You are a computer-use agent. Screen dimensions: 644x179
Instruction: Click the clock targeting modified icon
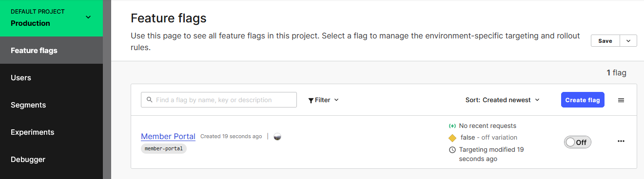coord(452,150)
